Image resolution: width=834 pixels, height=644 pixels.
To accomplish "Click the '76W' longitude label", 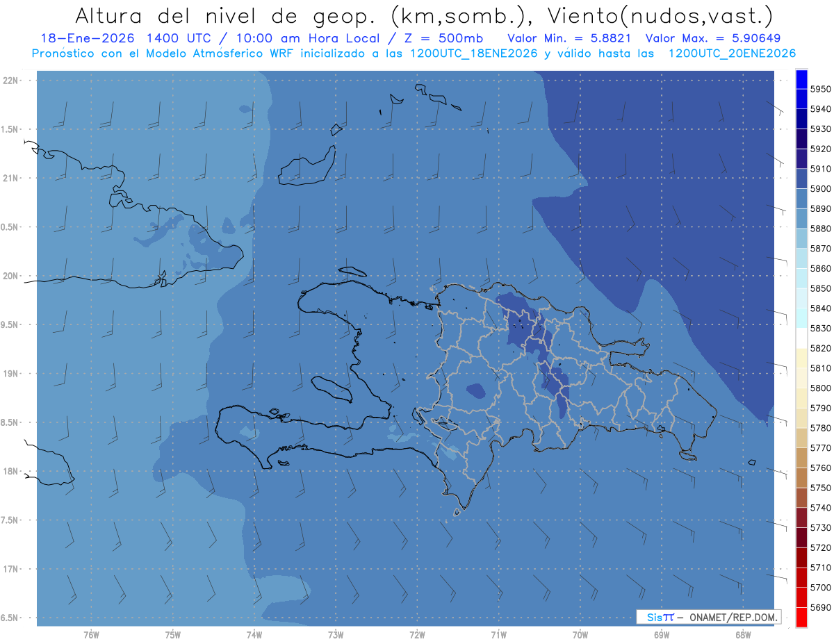I will (x=91, y=635).
